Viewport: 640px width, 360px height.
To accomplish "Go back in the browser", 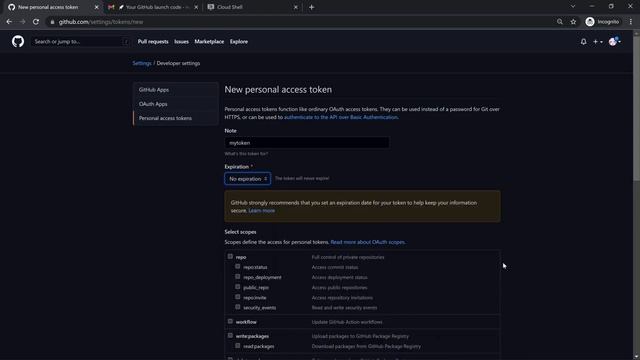I will pyautogui.click(x=9, y=22).
